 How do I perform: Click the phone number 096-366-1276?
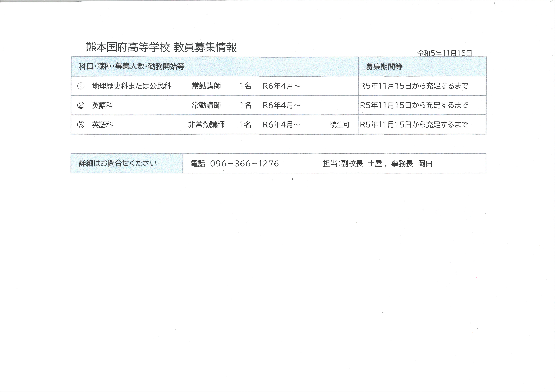(x=244, y=164)
